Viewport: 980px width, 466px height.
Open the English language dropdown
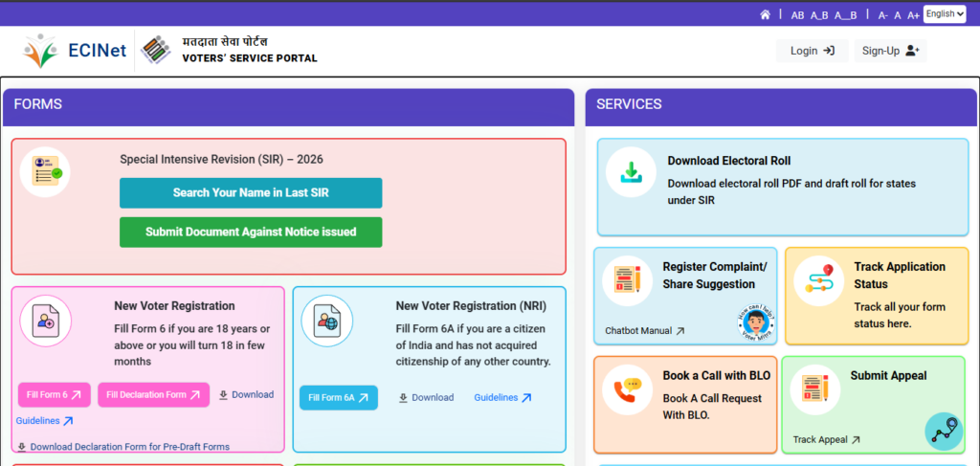tap(945, 13)
